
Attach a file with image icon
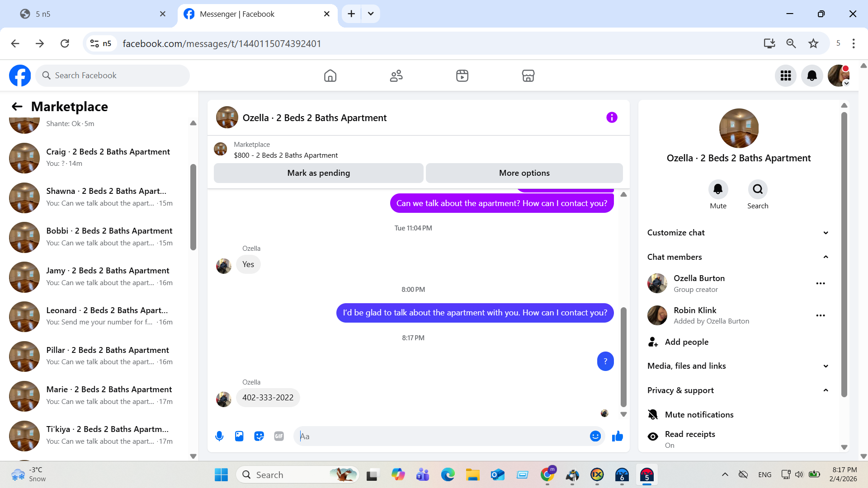pyautogui.click(x=239, y=436)
